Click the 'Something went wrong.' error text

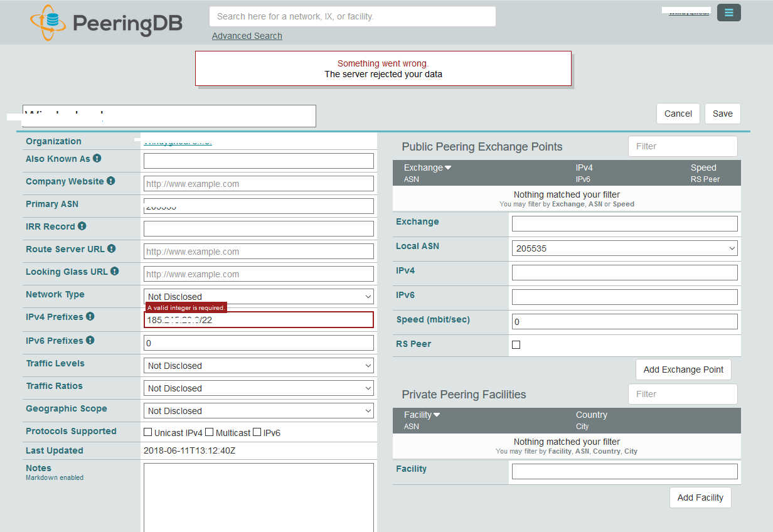pyautogui.click(x=383, y=63)
